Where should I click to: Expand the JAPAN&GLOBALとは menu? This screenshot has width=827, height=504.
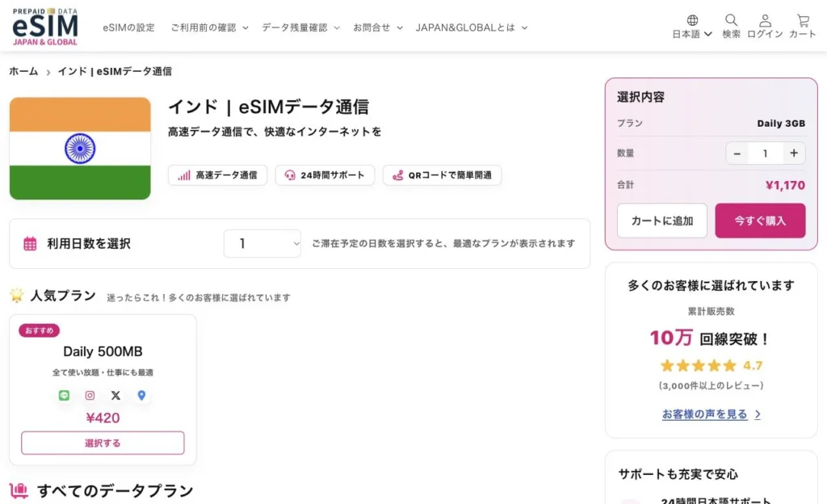(x=472, y=27)
